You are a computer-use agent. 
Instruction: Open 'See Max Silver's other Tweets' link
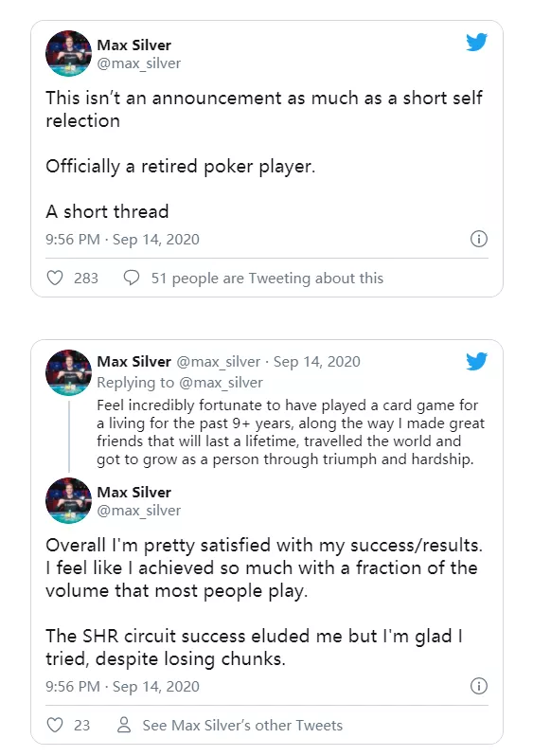[x=242, y=725]
